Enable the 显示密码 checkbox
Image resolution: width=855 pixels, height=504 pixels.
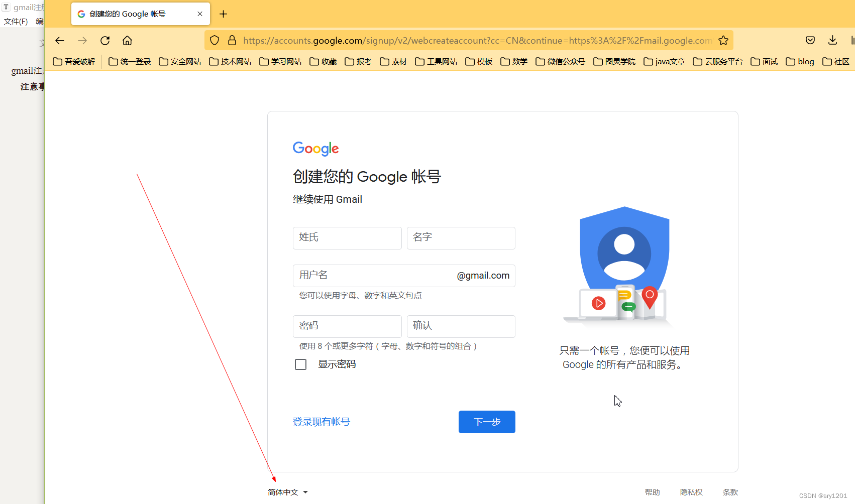tap(300, 364)
